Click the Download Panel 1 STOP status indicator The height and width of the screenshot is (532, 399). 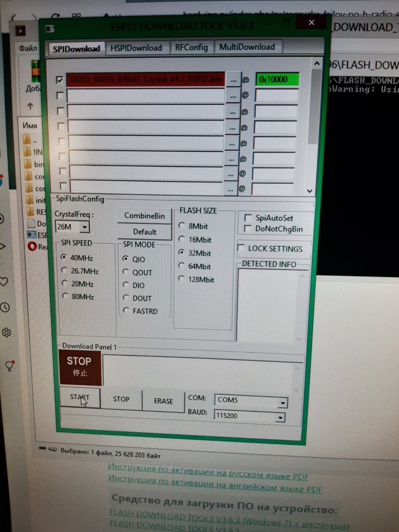(x=80, y=367)
